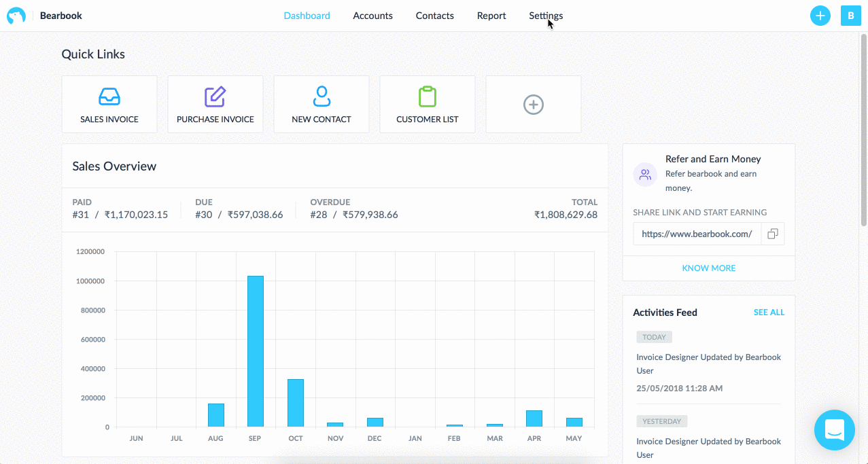Click the AUG sales bar
Screen dimensions: 868x464
point(216,415)
